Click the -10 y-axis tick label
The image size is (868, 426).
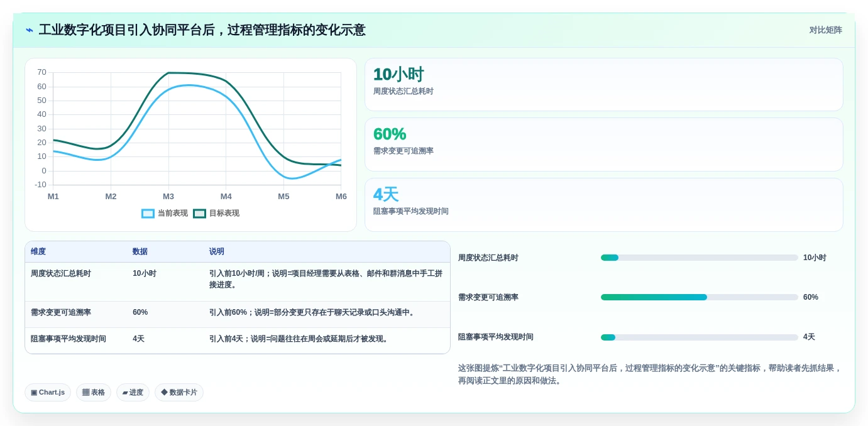[40, 185]
